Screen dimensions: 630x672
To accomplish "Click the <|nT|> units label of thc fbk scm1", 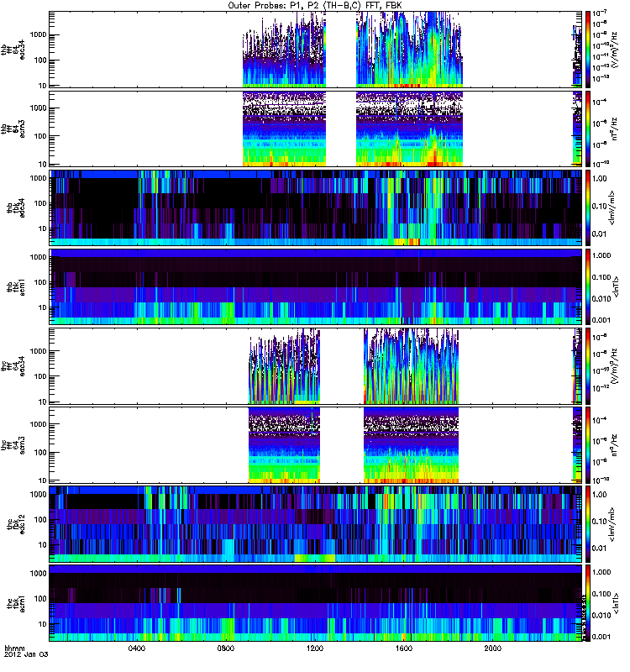I will [617, 603].
